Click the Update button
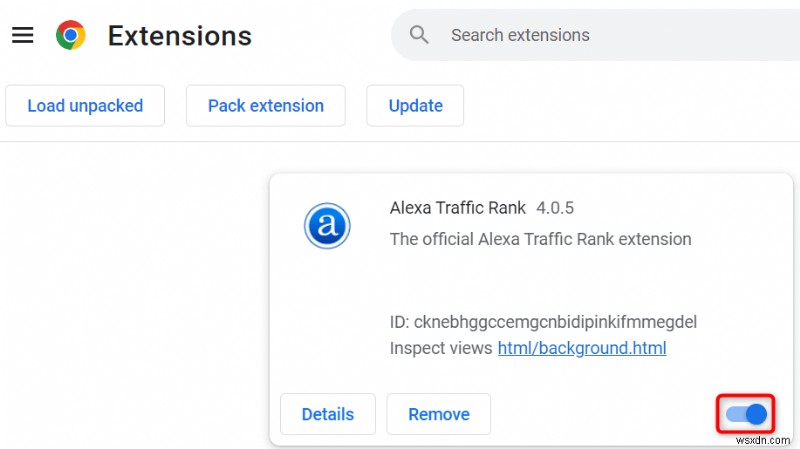 (x=415, y=106)
